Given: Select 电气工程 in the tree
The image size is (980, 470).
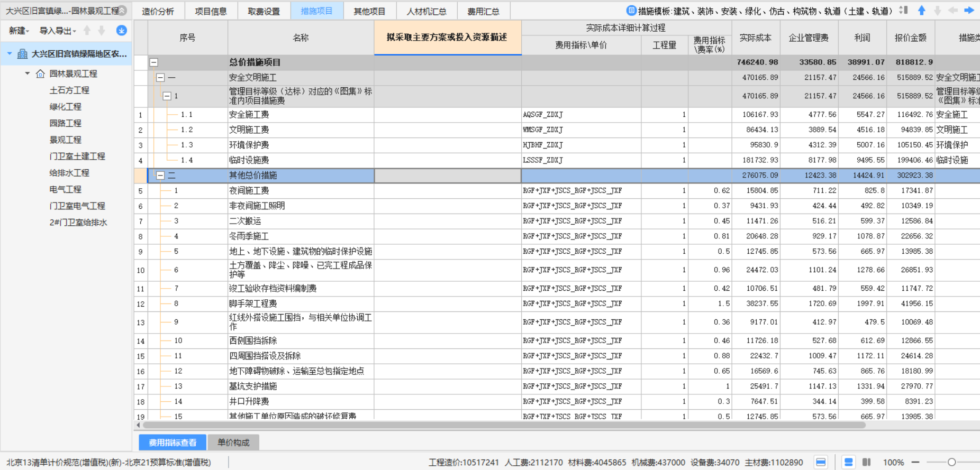Looking at the screenshot, I should coord(65,189).
